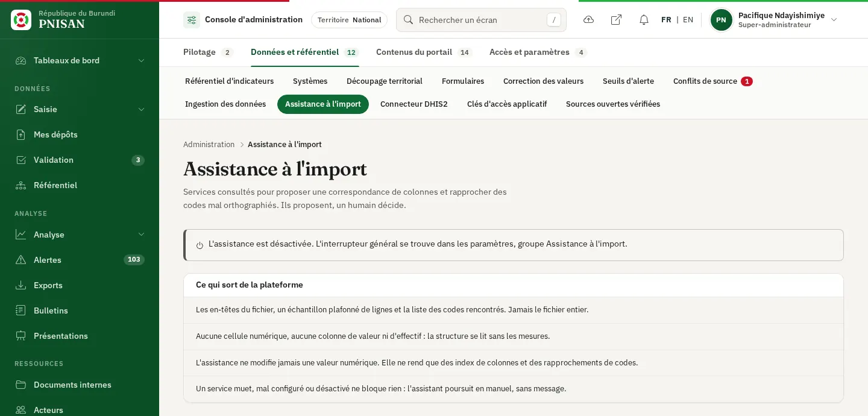Switch to the Pilotage tab
Image resolution: width=868 pixels, height=416 pixels.
point(207,52)
